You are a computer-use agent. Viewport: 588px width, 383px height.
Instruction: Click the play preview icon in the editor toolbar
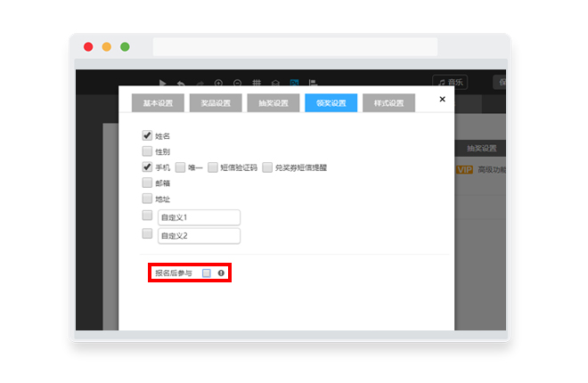coord(162,83)
